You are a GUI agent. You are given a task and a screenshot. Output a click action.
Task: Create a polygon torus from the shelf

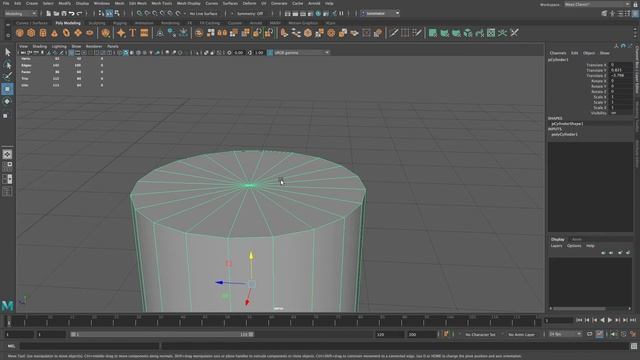click(66, 33)
